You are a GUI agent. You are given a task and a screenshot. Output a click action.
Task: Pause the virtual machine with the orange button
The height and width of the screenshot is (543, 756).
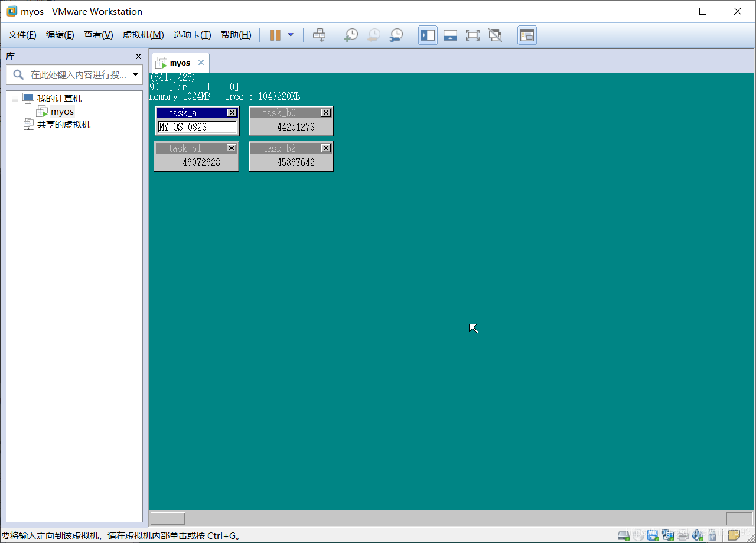coord(275,35)
